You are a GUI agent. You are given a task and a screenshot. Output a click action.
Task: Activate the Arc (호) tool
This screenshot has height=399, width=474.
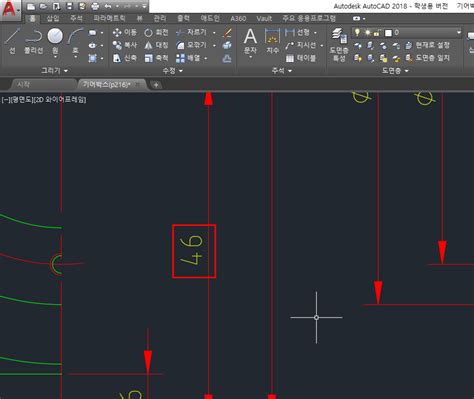click(x=75, y=41)
